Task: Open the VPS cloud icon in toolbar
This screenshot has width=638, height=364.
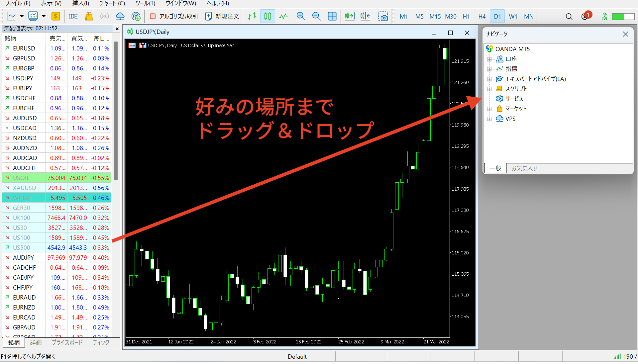Action: 120,16
